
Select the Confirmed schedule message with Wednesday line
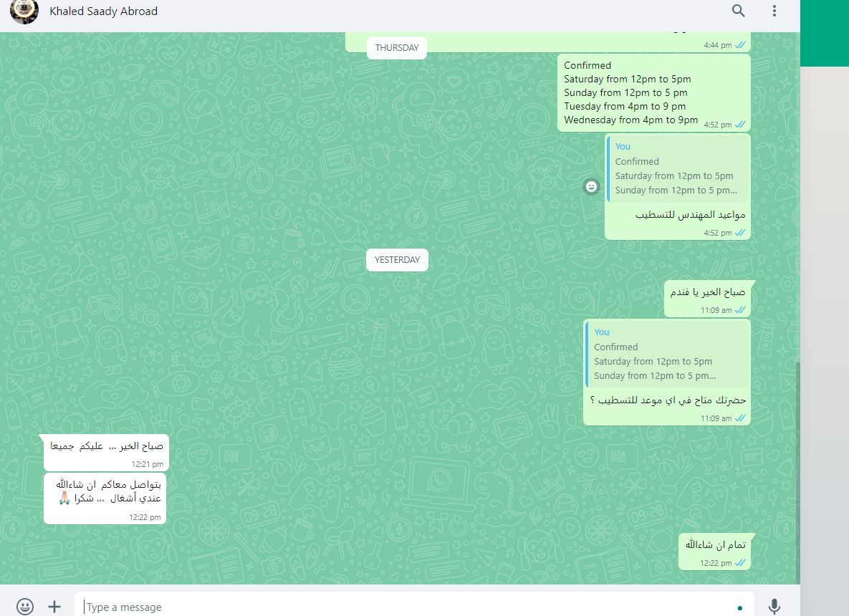(654, 92)
